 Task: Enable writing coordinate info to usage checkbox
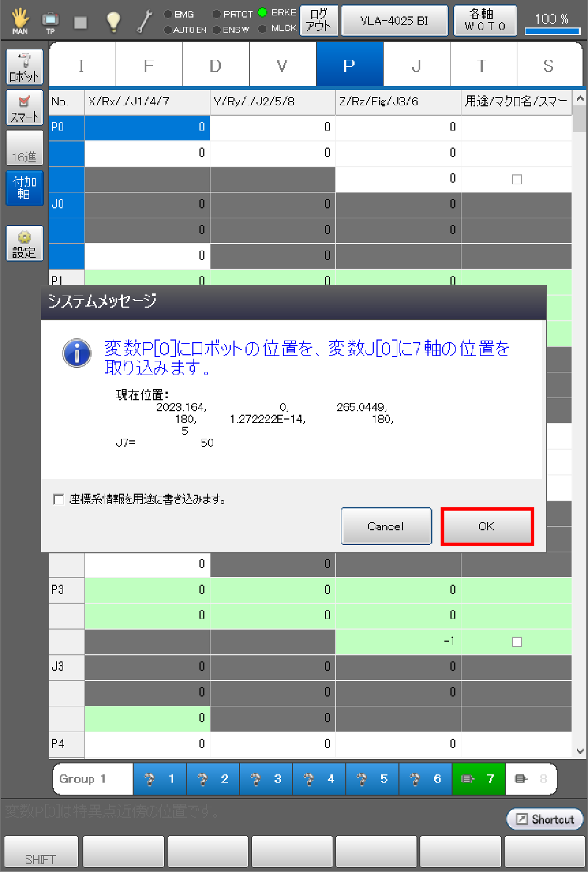59,499
